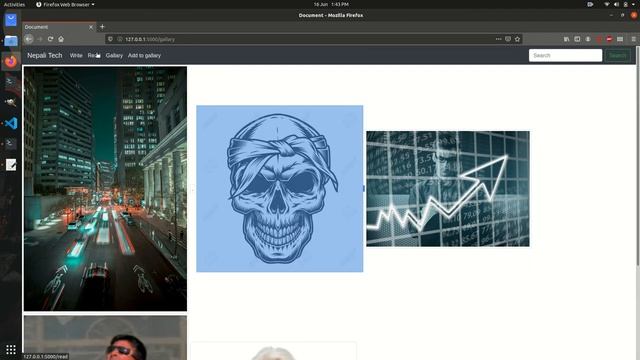Click the green Search button
This screenshot has width=640, height=360.
point(618,56)
